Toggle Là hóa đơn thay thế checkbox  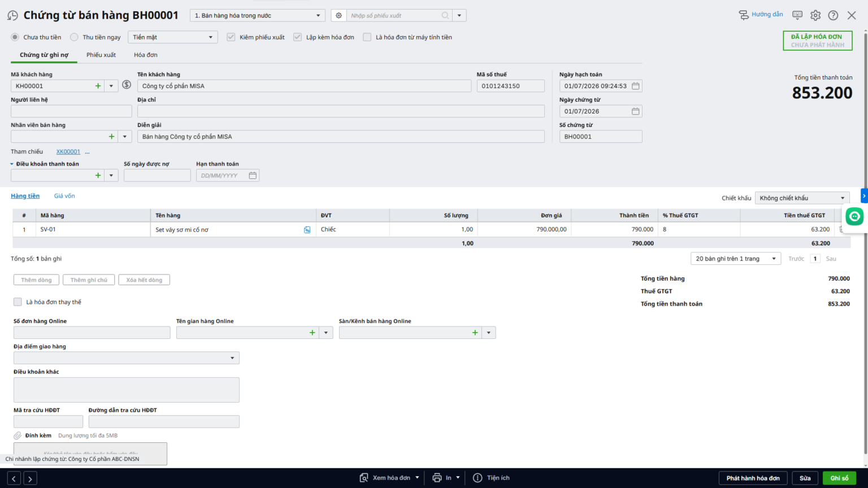pos(18,302)
